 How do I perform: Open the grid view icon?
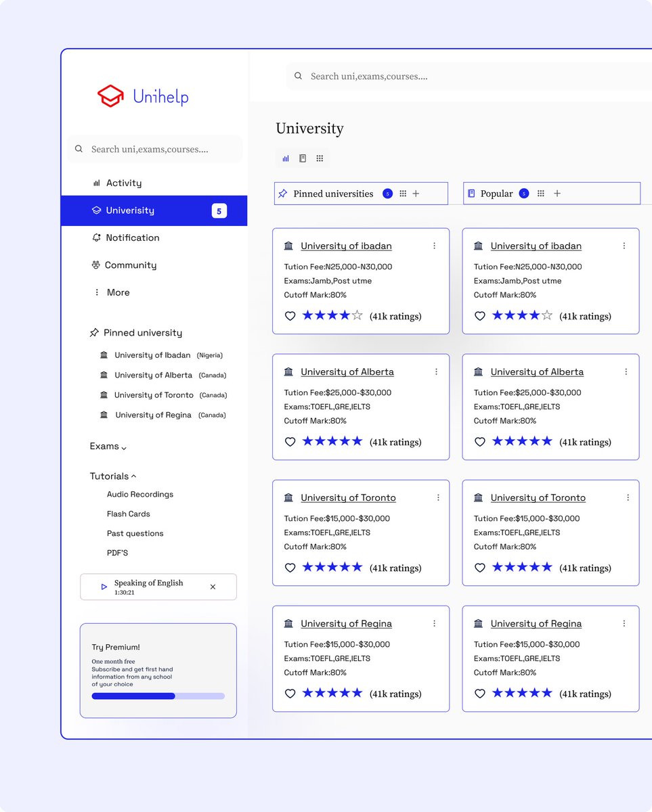pyautogui.click(x=320, y=158)
